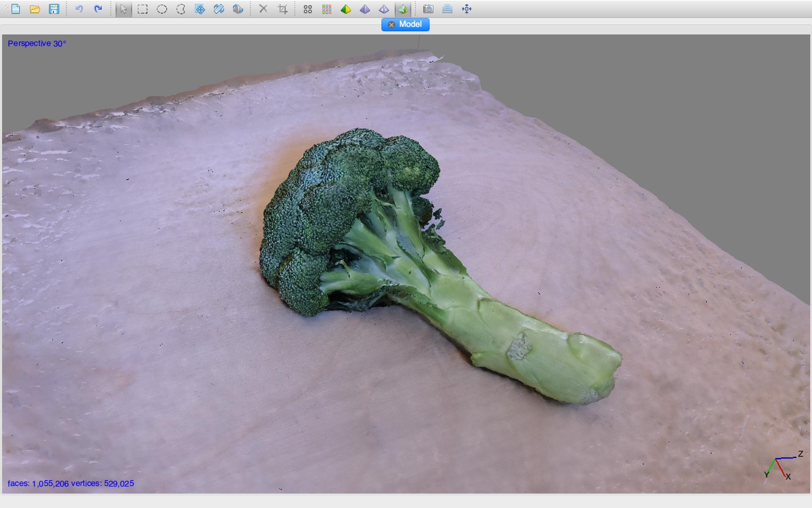Show aligned chunks layers icon
The image size is (812, 508).
[x=447, y=9]
